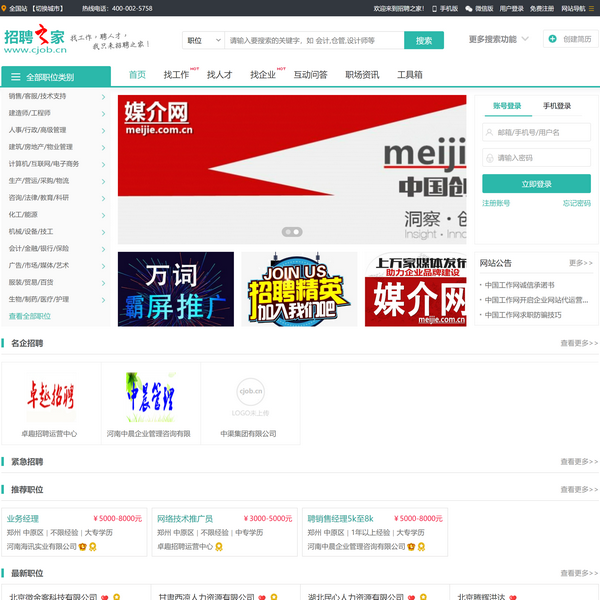Go to 职场资讯 in the navigation bar
Viewport: 600px width, 600px height.
click(362, 75)
